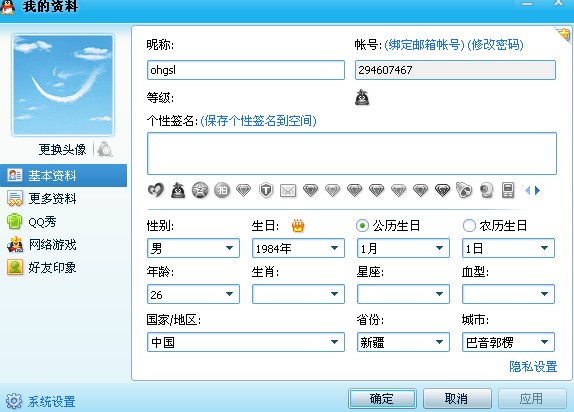Viewport: 574px width, 412px height.
Task: Open the 隐私设置 link
Action: (x=533, y=366)
